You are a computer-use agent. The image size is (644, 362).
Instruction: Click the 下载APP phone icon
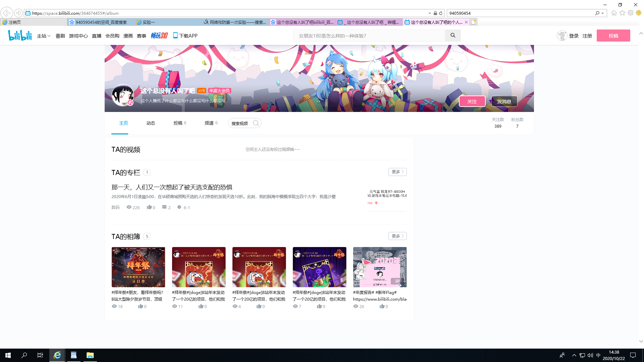(x=175, y=35)
